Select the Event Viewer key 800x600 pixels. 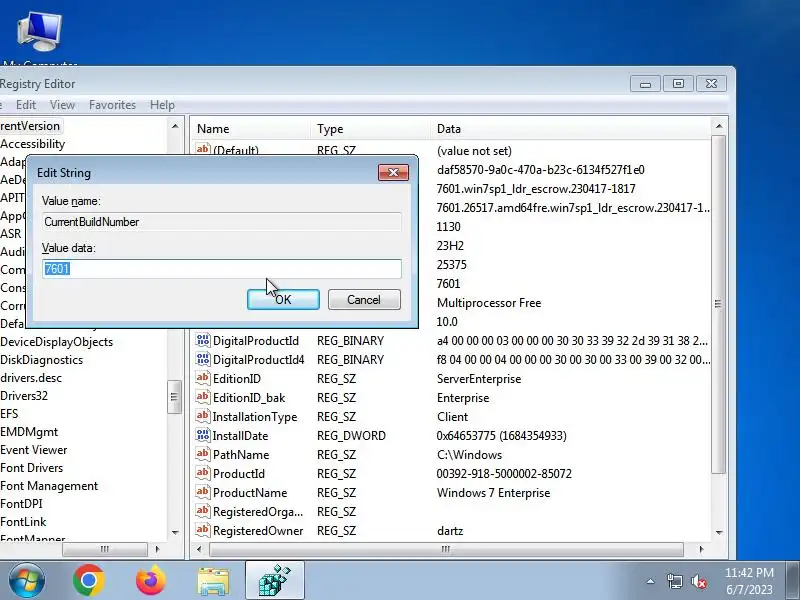[x=34, y=450]
